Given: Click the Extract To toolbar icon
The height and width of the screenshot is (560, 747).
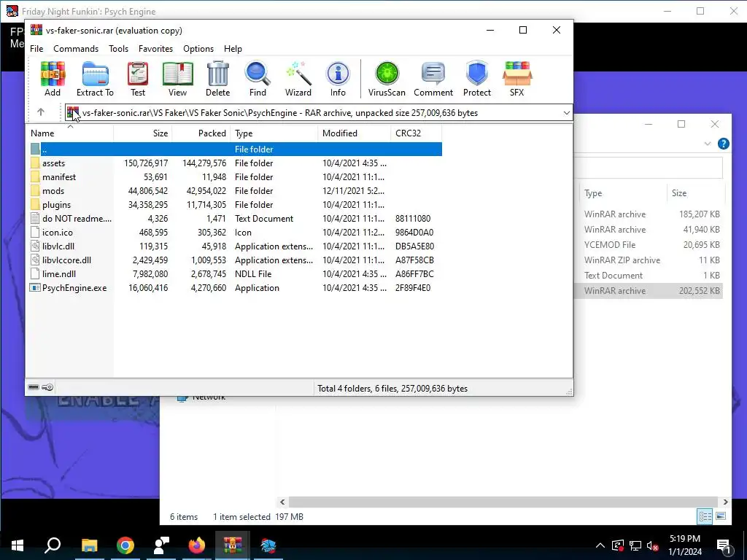Looking at the screenshot, I should (95, 79).
